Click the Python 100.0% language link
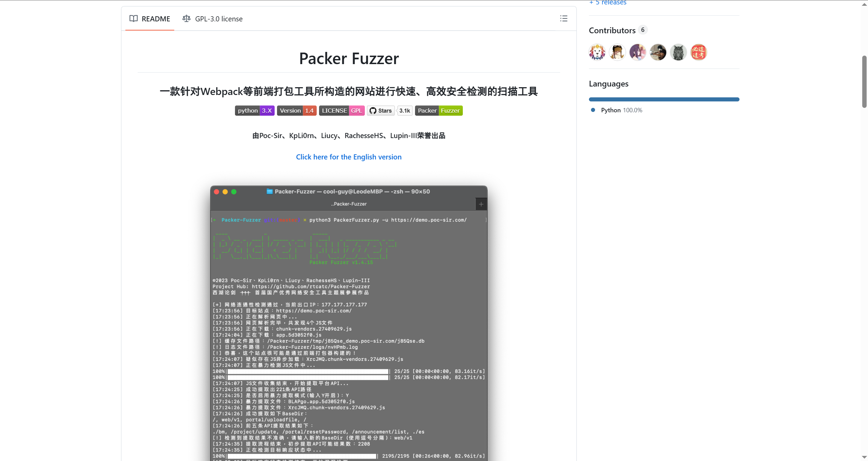 tap(622, 110)
